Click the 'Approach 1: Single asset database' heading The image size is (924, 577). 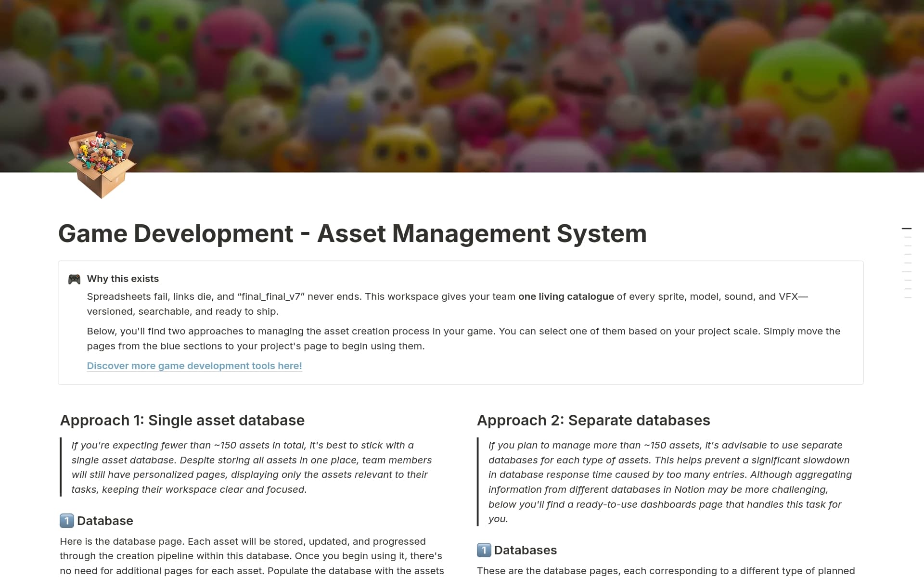coord(182,420)
